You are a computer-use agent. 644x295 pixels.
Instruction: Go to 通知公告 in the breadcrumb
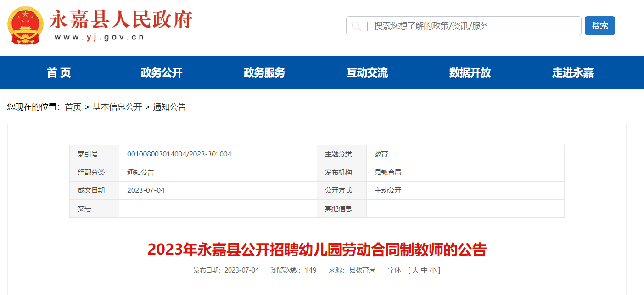(x=169, y=107)
